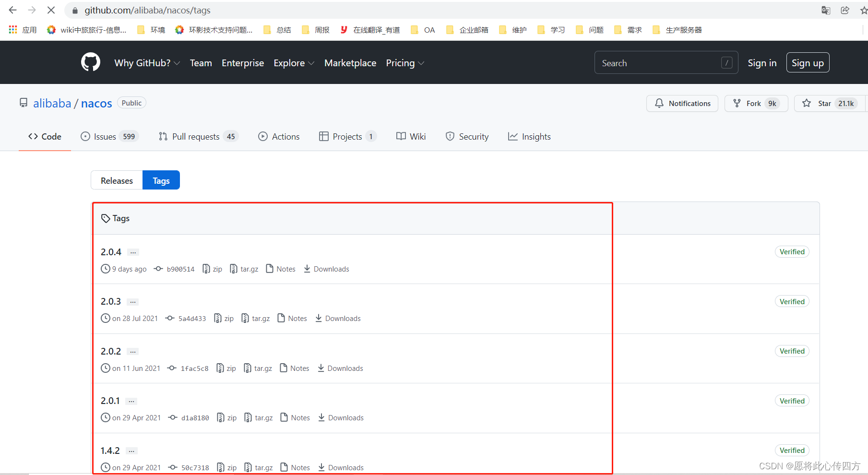Download zip archive for tag 2.0.4

coord(212,269)
